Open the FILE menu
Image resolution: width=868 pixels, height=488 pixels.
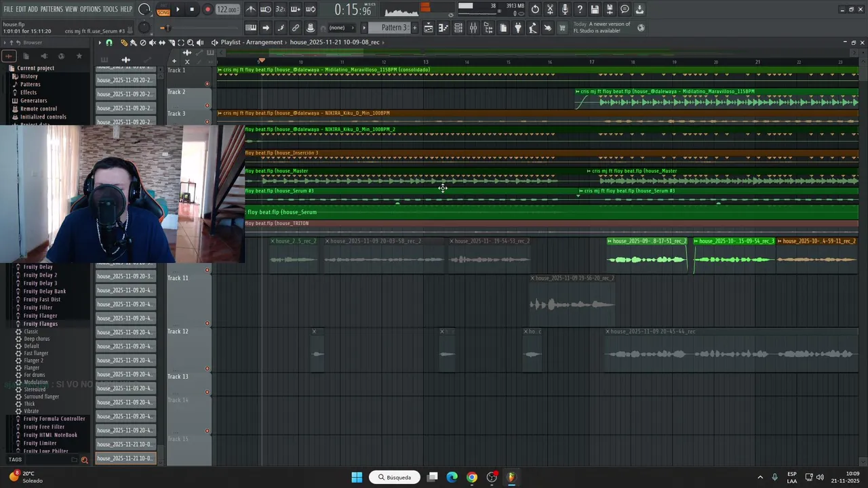(x=8, y=9)
